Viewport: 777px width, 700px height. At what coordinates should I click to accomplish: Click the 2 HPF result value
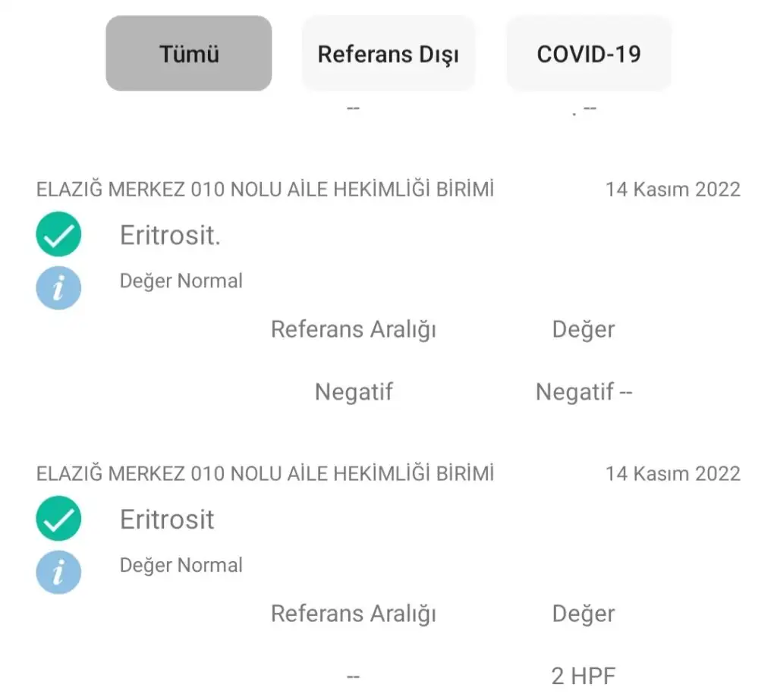pos(584,676)
